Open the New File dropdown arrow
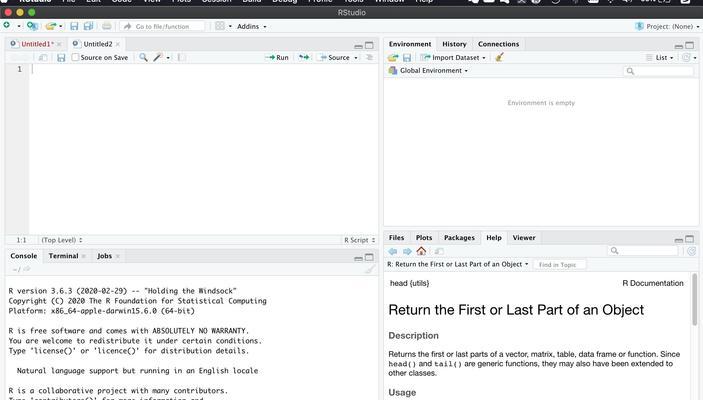The width and height of the screenshot is (703, 400). coord(19,26)
